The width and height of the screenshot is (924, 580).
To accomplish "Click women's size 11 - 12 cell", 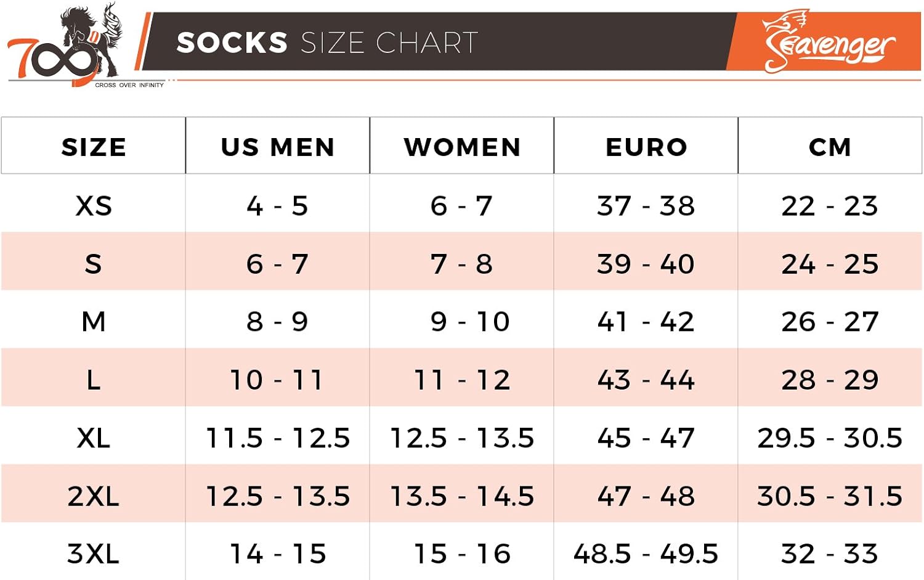I will tap(462, 380).
